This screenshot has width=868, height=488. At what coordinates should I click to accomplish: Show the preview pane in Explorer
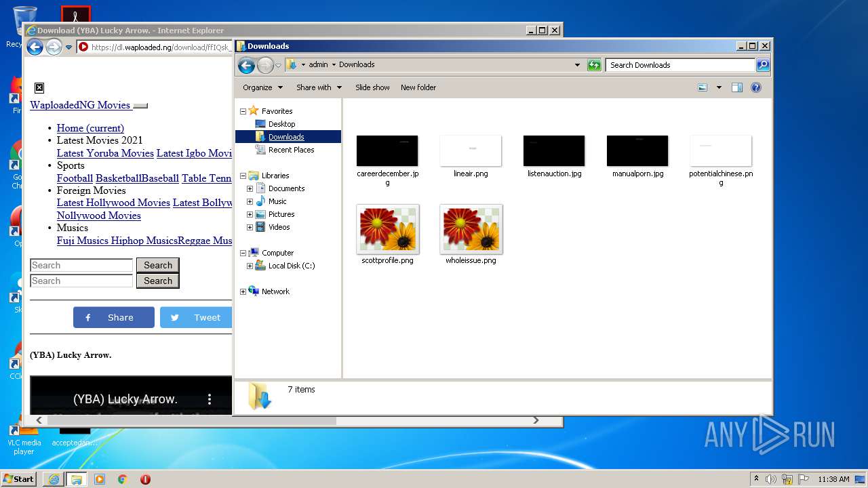point(737,87)
